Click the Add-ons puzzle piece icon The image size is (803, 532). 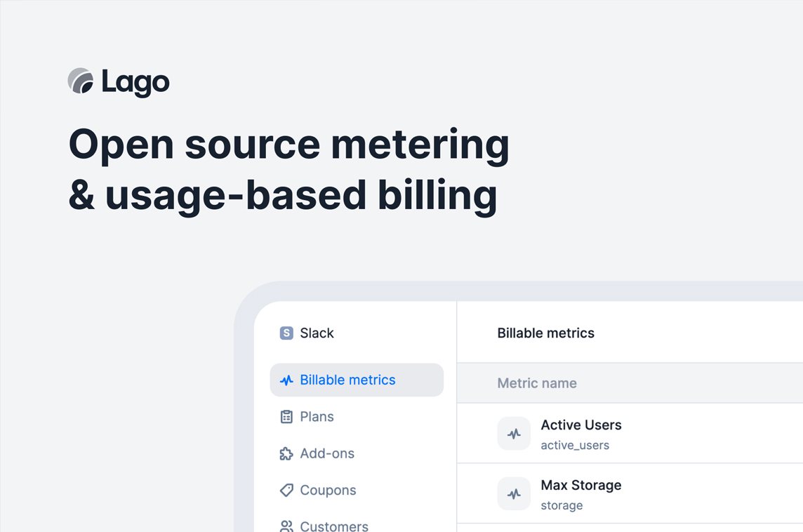click(286, 454)
